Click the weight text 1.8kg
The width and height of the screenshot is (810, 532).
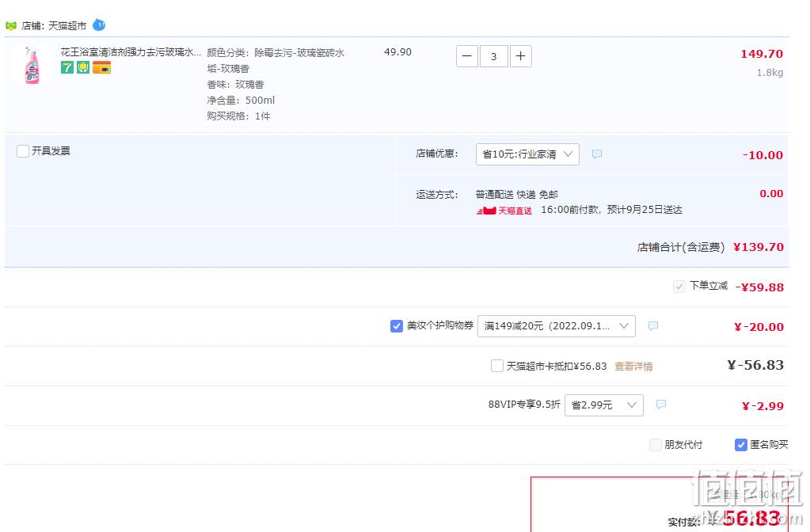click(x=770, y=73)
